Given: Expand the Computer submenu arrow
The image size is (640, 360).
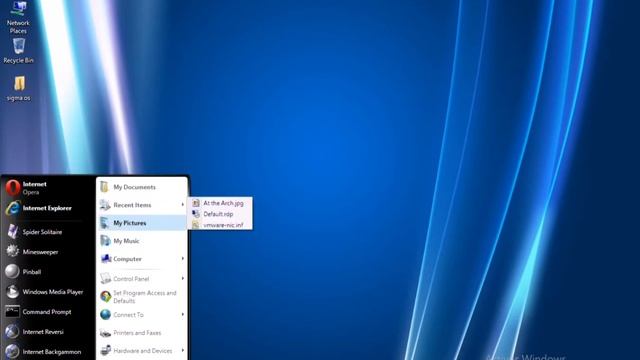Looking at the screenshot, I should [182, 258].
